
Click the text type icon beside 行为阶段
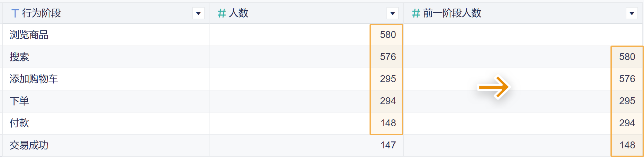pos(15,13)
